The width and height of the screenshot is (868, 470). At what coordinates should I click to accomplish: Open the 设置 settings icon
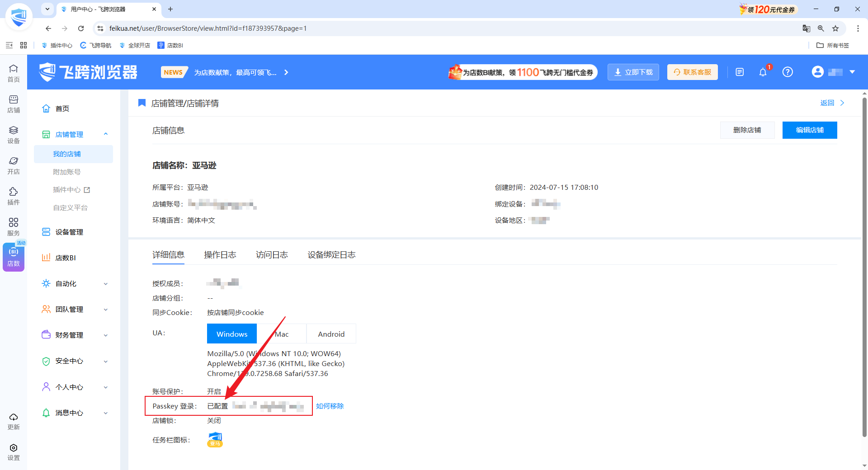pos(14,452)
